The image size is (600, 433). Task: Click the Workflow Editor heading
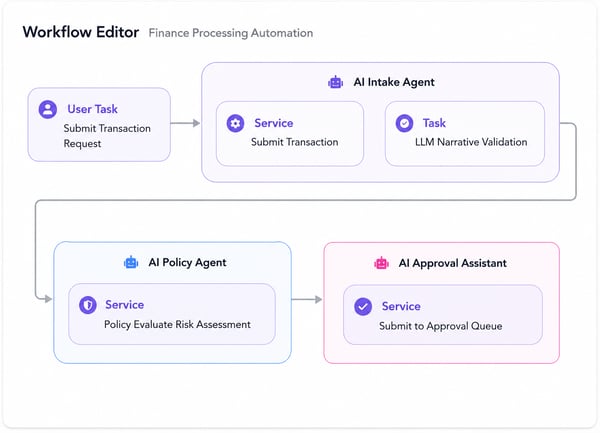pos(81,32)
